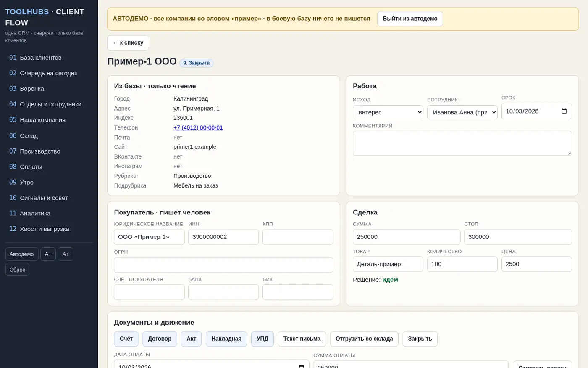Image resolution: width=588 pixels, height=368 pixels.
Task: Click Выйти из автодемо button
Action: [x=410, y=19]
